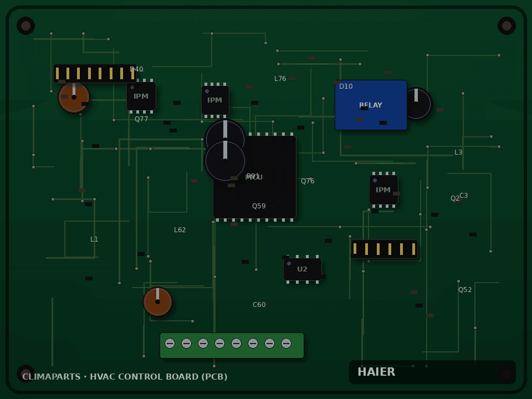Click the L3 designator label
Screen dimensions: 532x399
[x=458, y=152]
